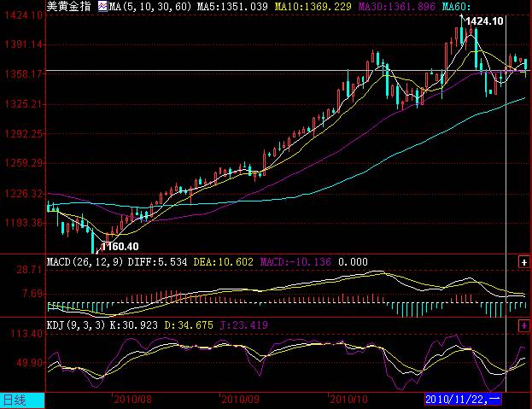
Task: Click the MA10:1369.229 value
Action: pos(313,7)
